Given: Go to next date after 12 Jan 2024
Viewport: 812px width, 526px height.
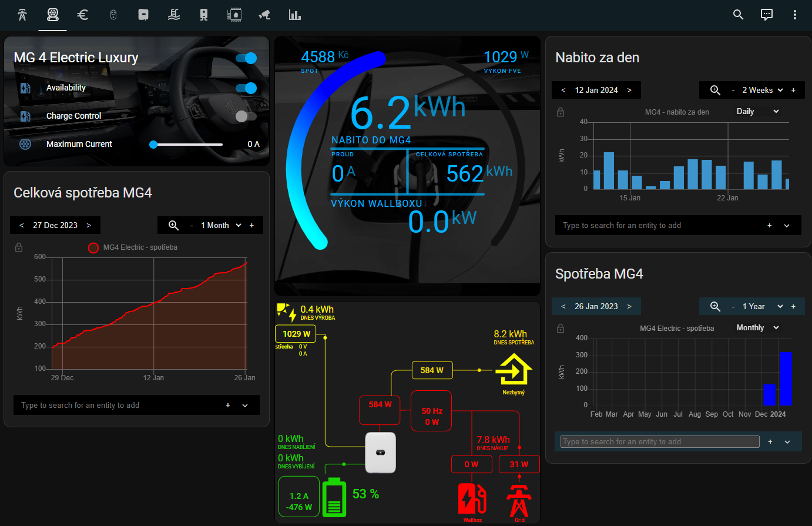Looking at the screenshot, I should point(629,90).
